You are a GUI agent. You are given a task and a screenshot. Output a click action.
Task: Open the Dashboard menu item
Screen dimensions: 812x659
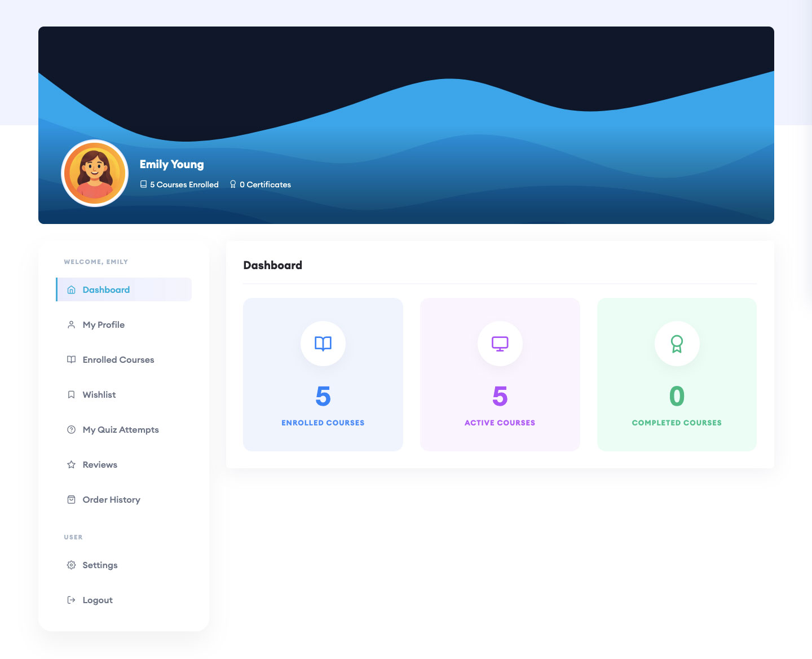(x=106, y=289)
